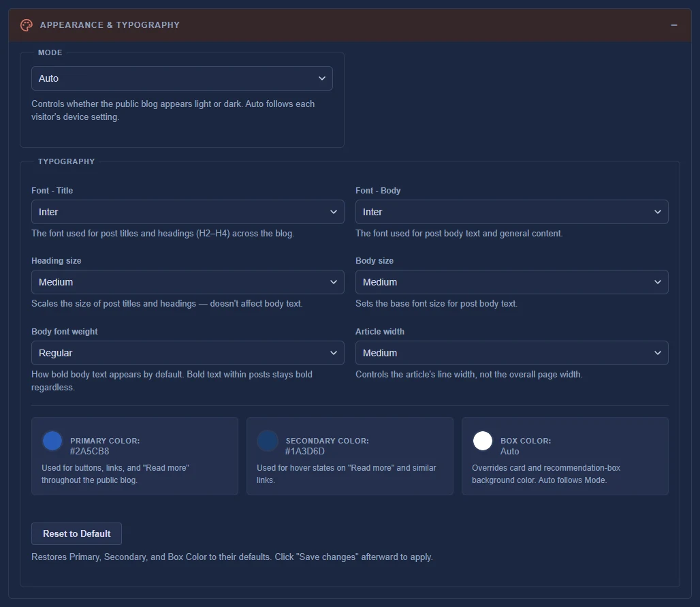This screenshot has height=607, width=700.
Task: Open the Body font weight dropdown
Action: point(187,353)
